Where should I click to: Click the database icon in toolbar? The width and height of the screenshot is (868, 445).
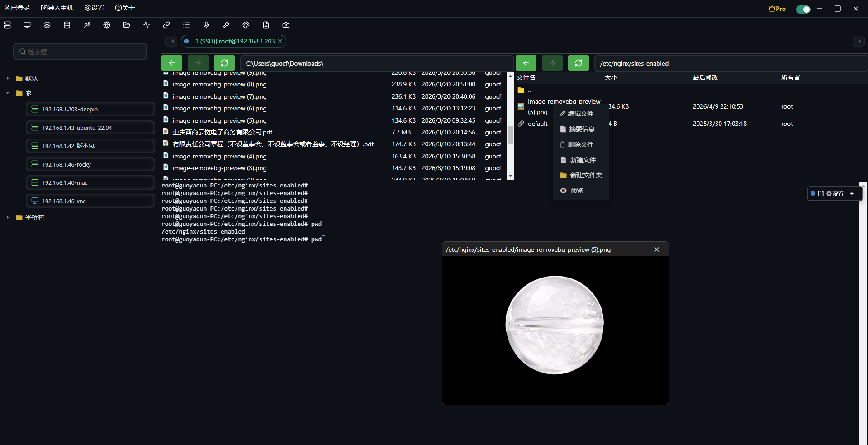[67, 25]
